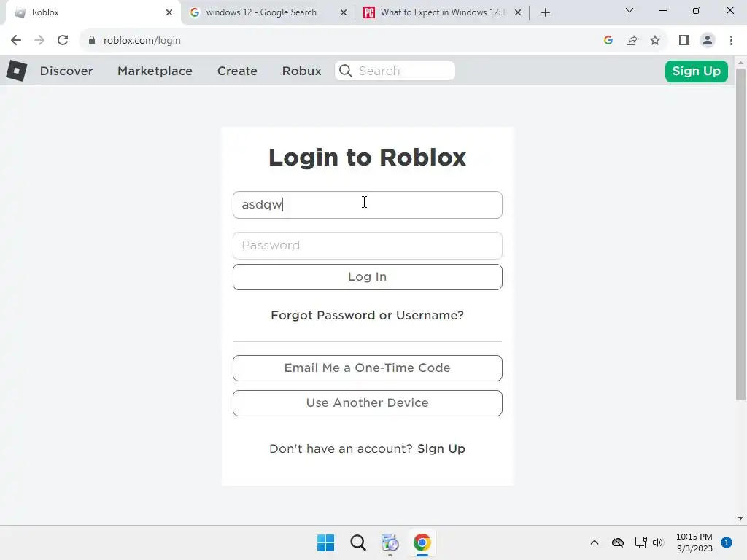Image resolution: width=747 pixels, height=560 pixels.
Task: Open the browser side panel
Action: click(684, 41)
